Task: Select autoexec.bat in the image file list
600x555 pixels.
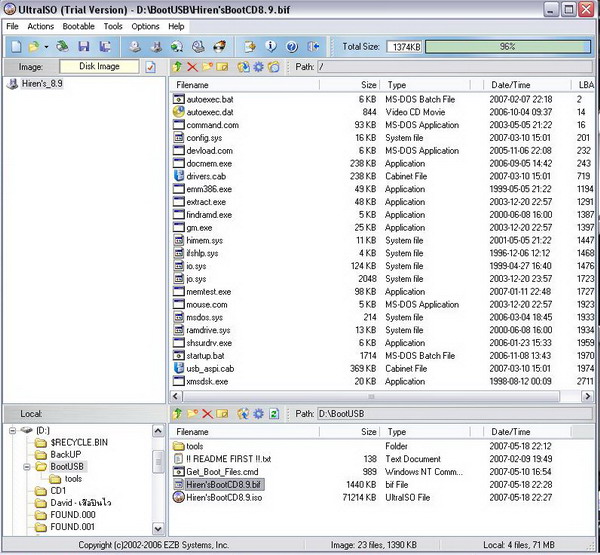Action: coord(210,100)
